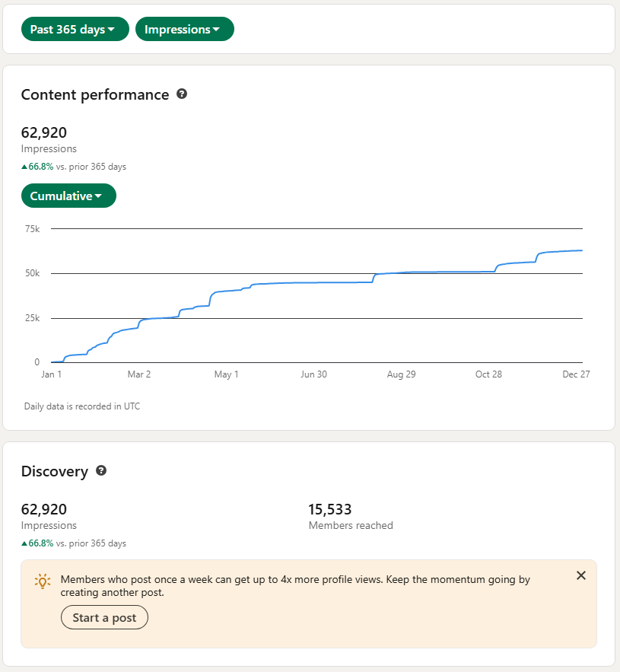Dismiss the posting tip banner
620x672 pixels.
tap(581, 575)
